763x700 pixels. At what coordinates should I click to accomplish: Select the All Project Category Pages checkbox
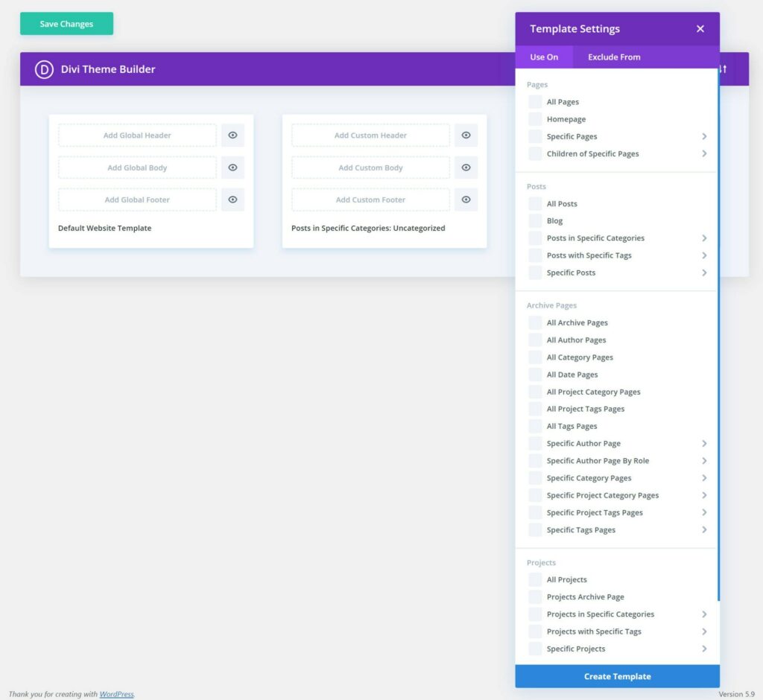pyautogui.click(x=535, y=392)
